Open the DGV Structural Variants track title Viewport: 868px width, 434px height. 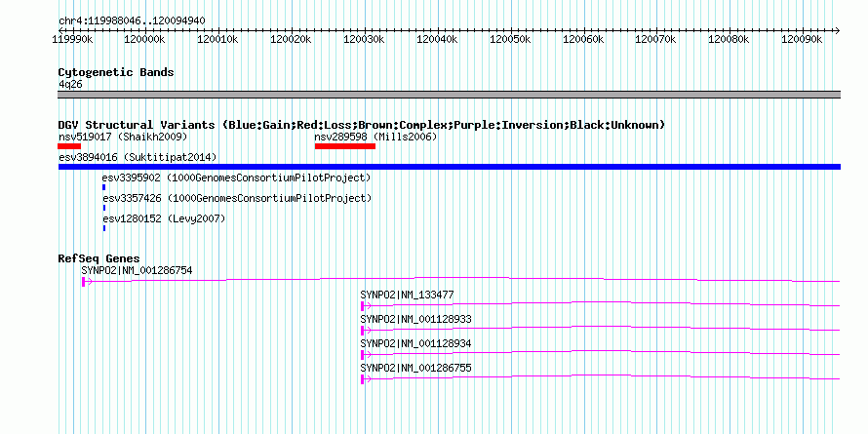coord(362,125)
